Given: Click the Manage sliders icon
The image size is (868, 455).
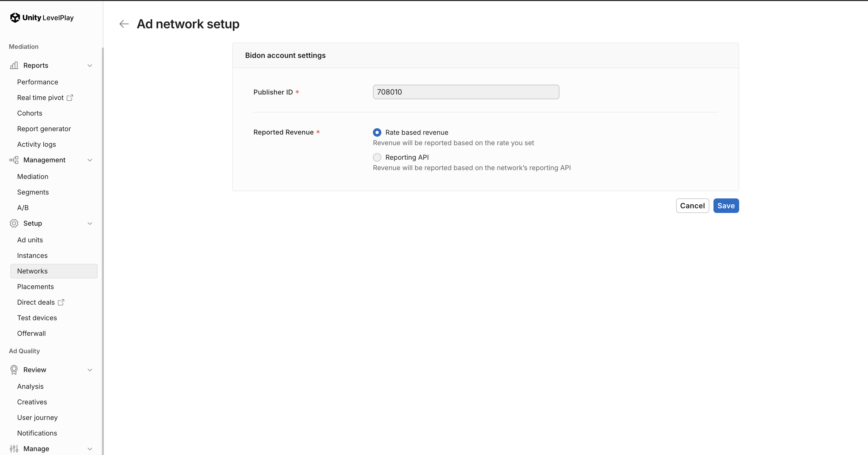Looking at the screenshot, I should tap(14, 449).
